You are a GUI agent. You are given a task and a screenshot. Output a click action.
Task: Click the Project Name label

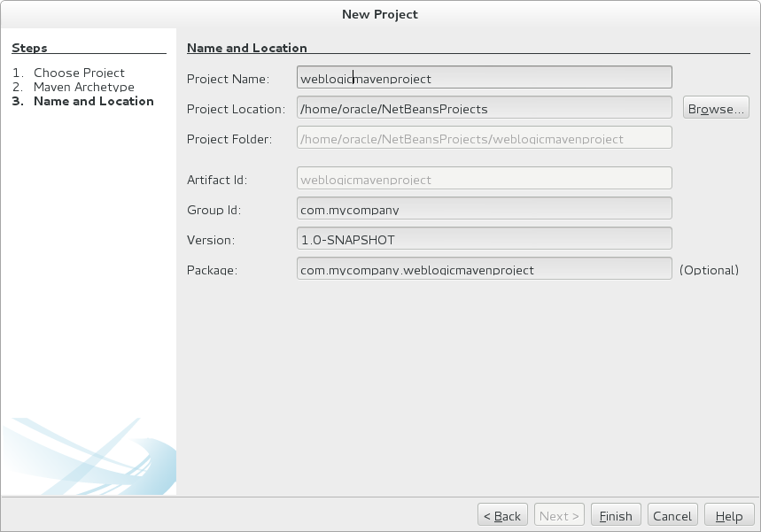(228, 79)
